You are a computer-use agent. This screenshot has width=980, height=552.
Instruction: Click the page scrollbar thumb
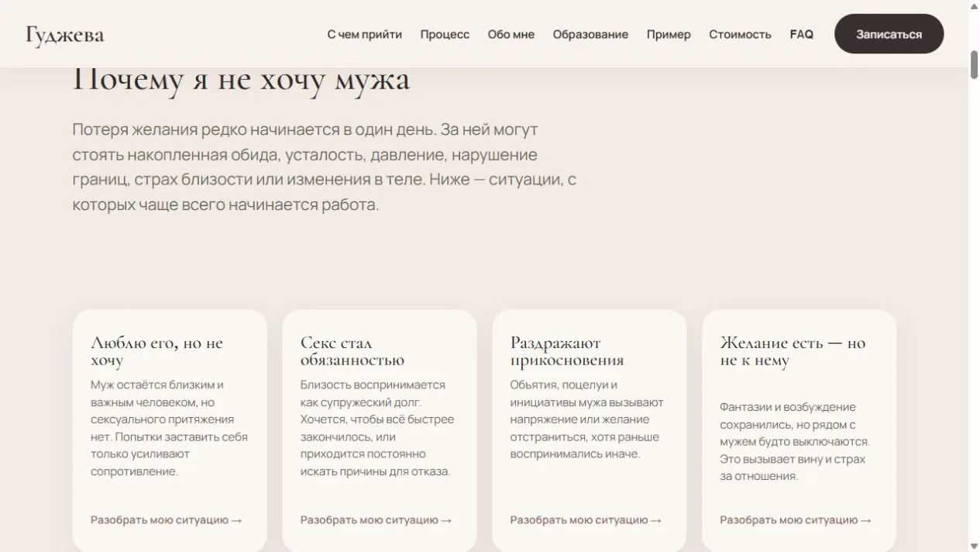coord(974,64)
